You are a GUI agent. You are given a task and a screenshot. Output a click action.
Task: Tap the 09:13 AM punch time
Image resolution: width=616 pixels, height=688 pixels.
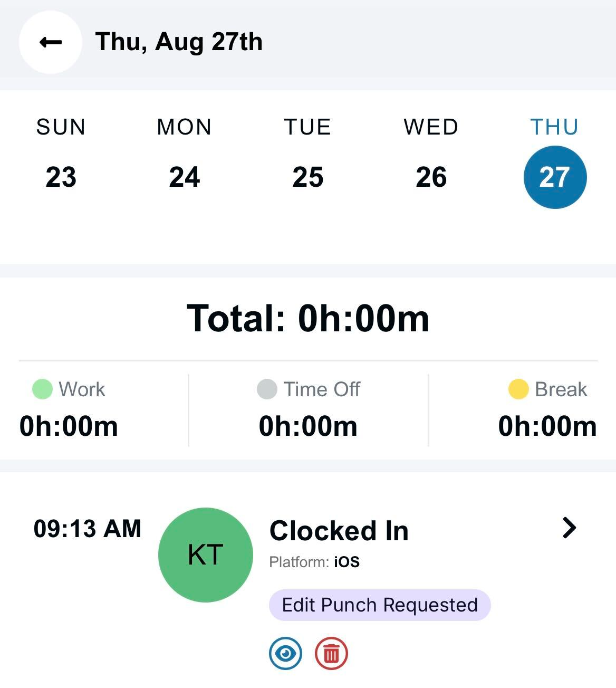88,529
